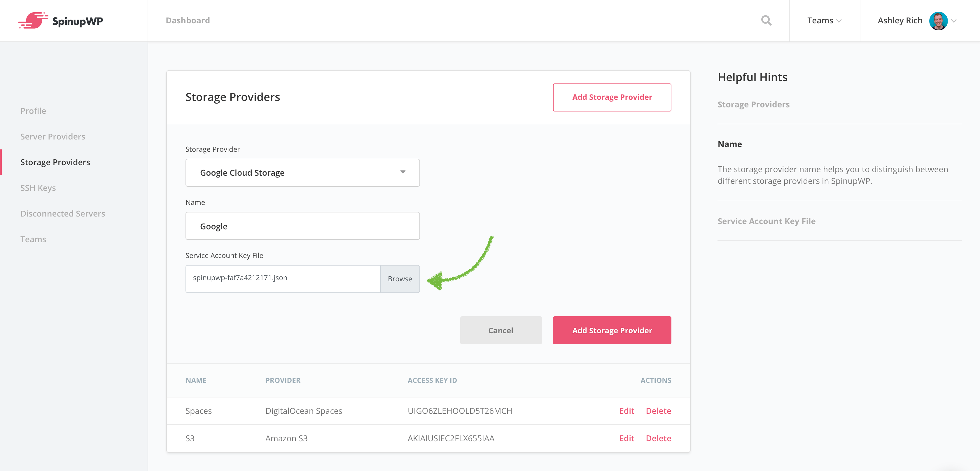Select Storage Providers in the sidebar

[55, 162]
